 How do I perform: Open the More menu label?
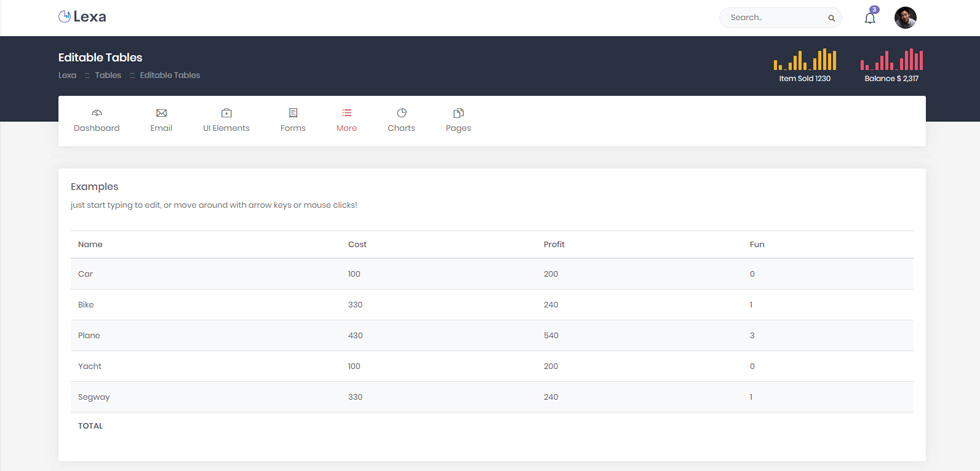pyautogui.click(x=346, y=128)
